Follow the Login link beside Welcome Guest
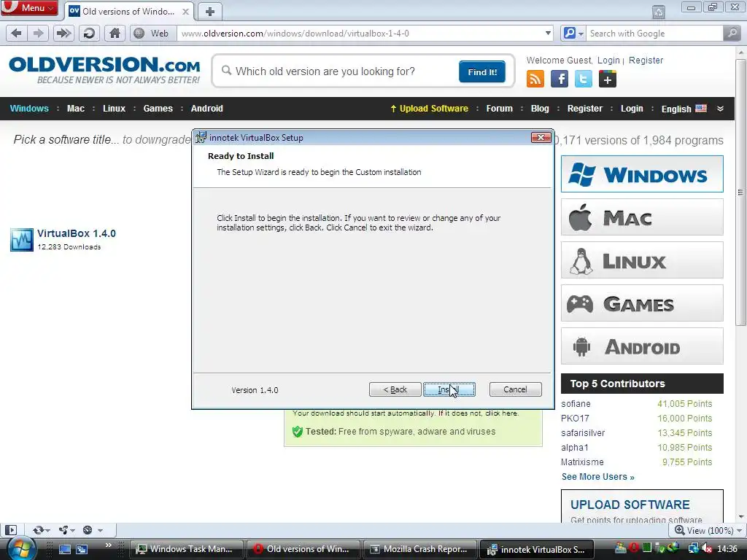This screenshot has width=747, height=560. coord(608,61)
